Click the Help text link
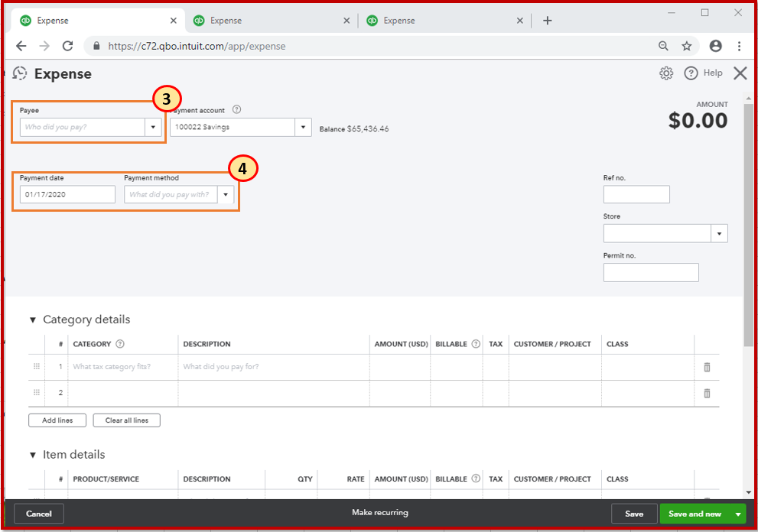Image resolution: width=758 pixels, height=532 pixels. point(713,73)
